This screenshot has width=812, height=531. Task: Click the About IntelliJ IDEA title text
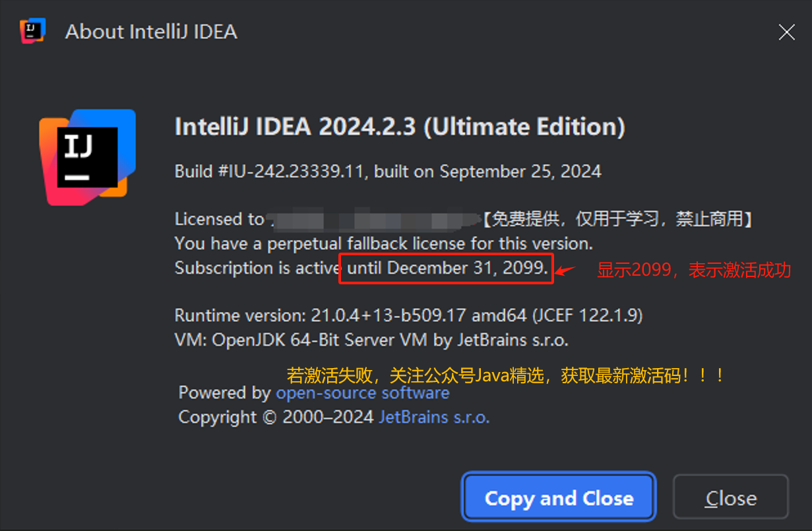coord(151,32)
